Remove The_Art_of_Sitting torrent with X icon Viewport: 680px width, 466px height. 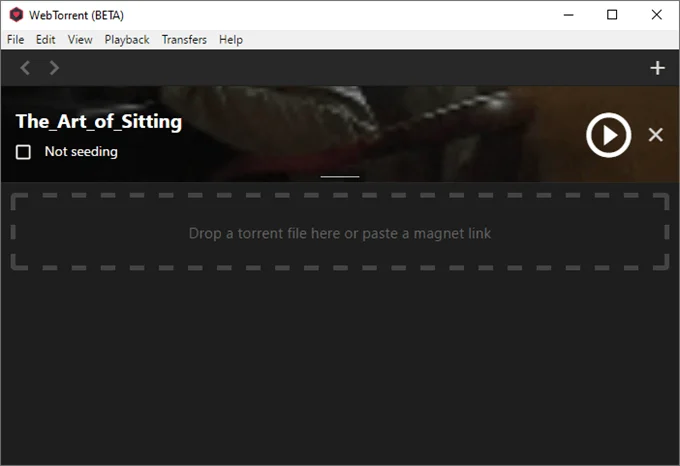[656, 135]
